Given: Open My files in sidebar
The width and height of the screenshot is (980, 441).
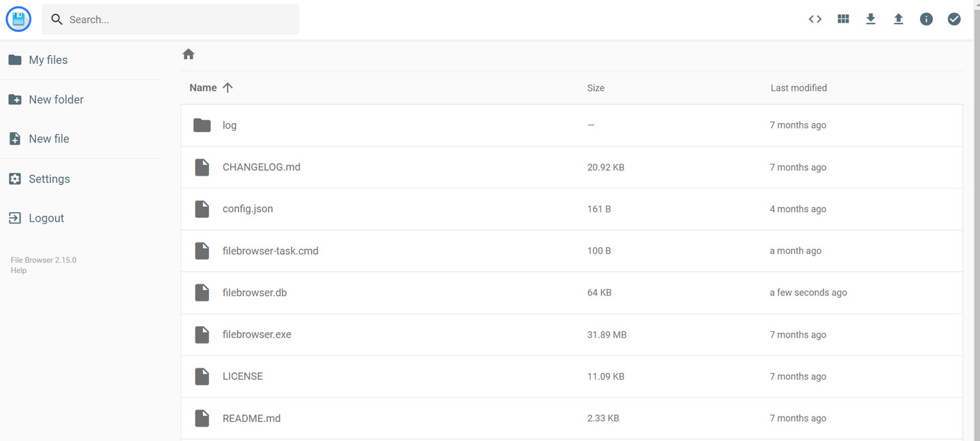Looking at the screenshot, I should (48, 60).
